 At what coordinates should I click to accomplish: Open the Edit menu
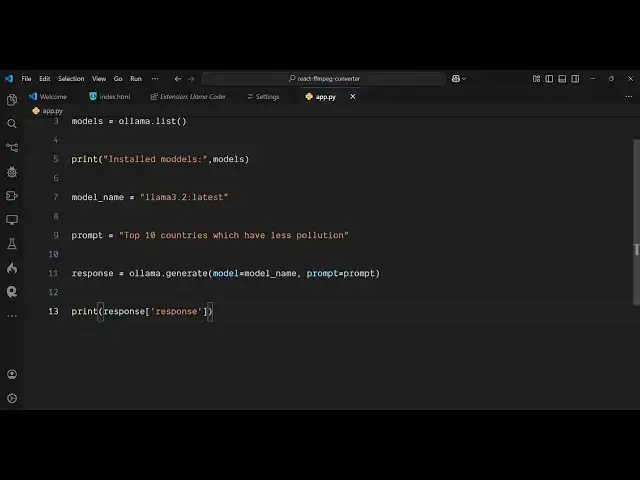[x=44, y=78]
